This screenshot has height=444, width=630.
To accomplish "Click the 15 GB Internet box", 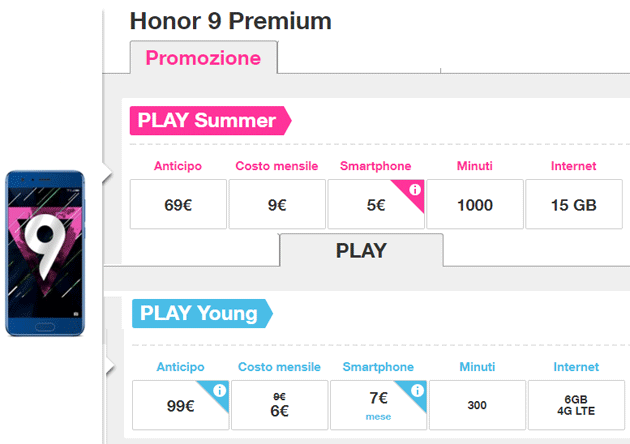I will coord(573,204).
